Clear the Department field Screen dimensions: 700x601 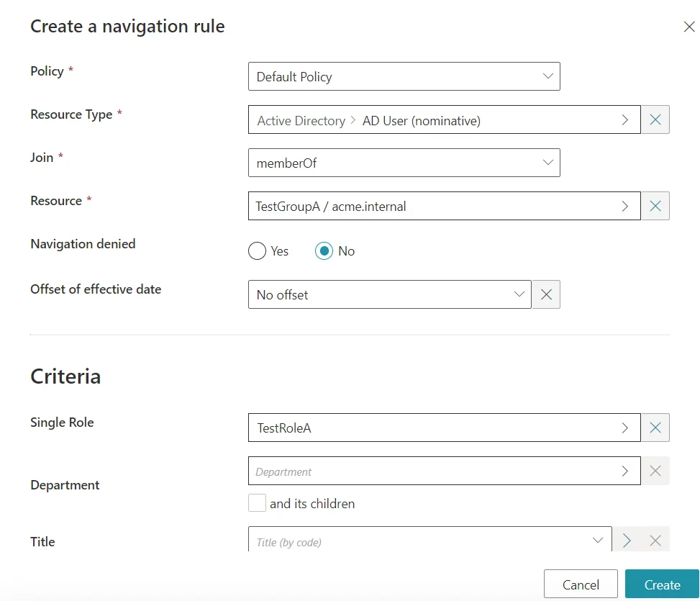pyautogui.click(x=655, y=471)
